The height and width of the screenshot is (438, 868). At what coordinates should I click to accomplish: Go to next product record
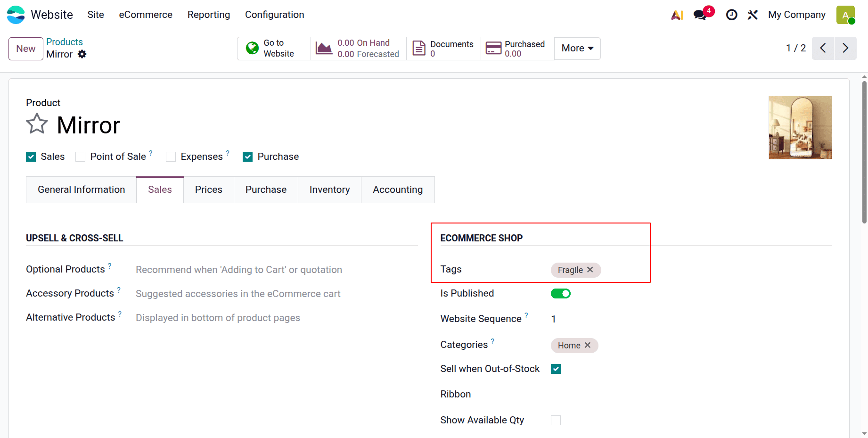tap(845, 48)
